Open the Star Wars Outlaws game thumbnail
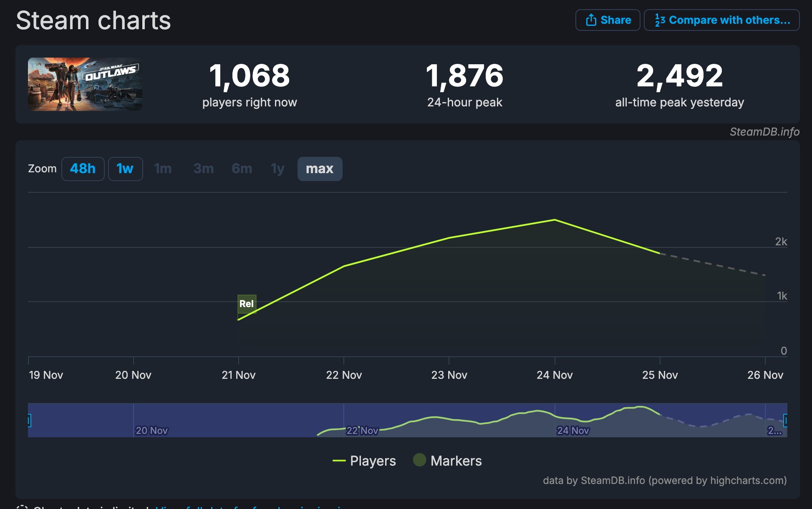This screenshot has height=509, width=812. point(85,84)
